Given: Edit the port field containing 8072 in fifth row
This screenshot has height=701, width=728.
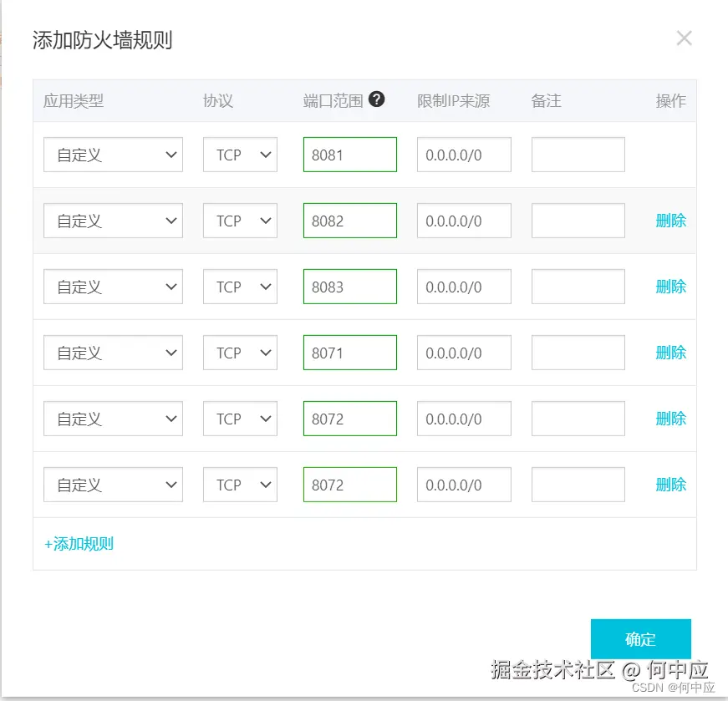Looking at the screenshot, I should click(349, 418).
